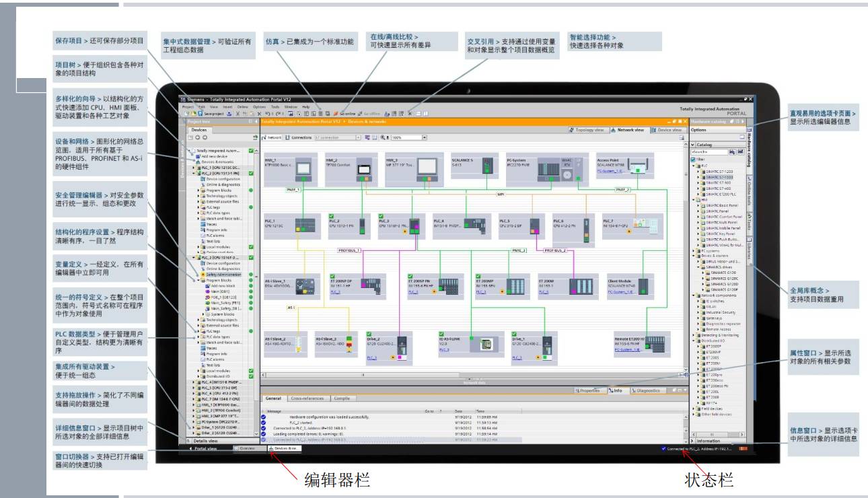This screenshot has width=868, height=498.
Task: Click the Go offline toolbar icon
Action: pos(359,114)
